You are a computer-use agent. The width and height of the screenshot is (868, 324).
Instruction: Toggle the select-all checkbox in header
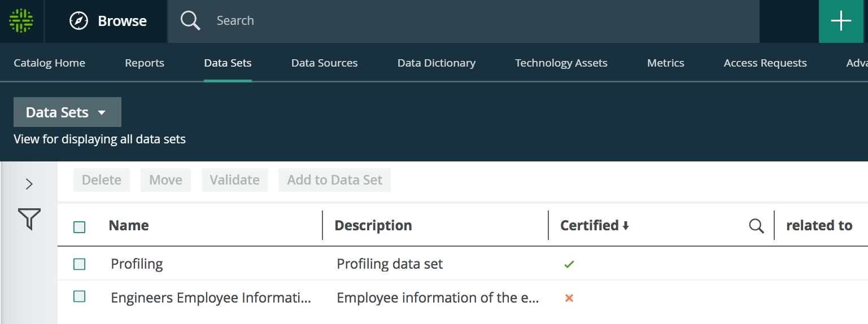click(80, 227)
